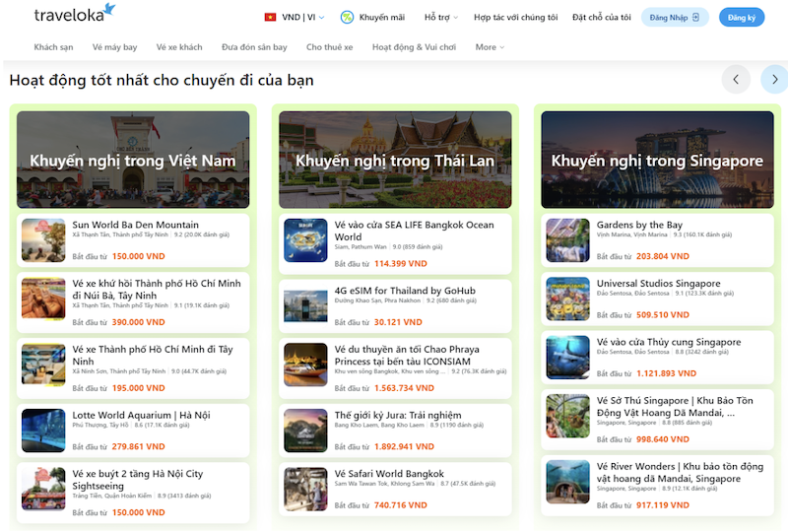Open the Khuyến mãi promotions link

coord(381,17)
